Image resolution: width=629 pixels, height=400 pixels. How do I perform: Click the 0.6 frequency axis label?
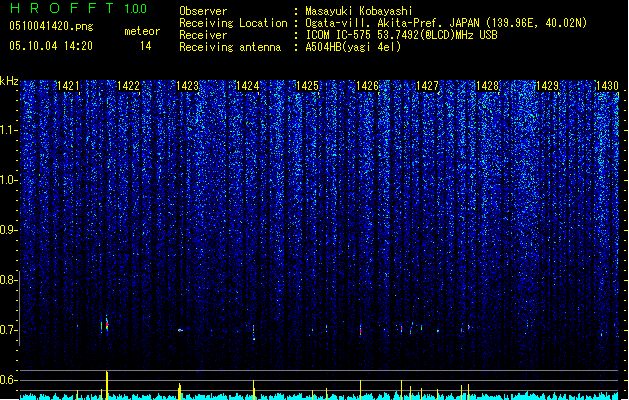[8, 380]
